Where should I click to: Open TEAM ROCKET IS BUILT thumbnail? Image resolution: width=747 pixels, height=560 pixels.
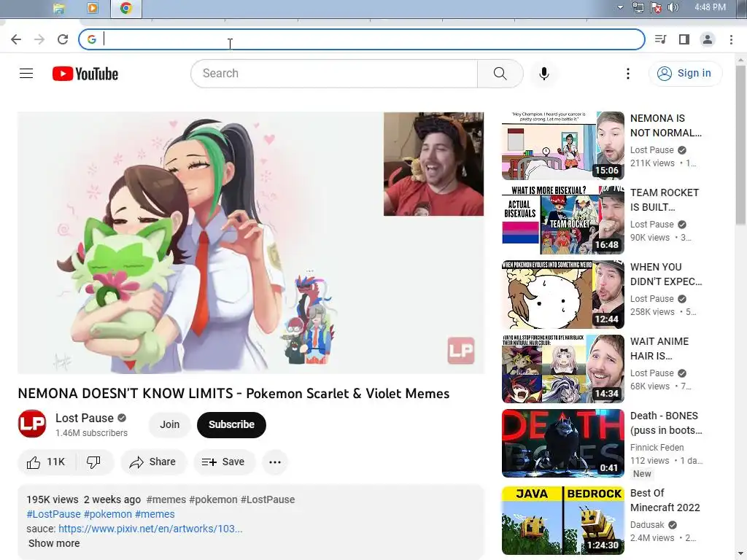click(x=562, y=220)
